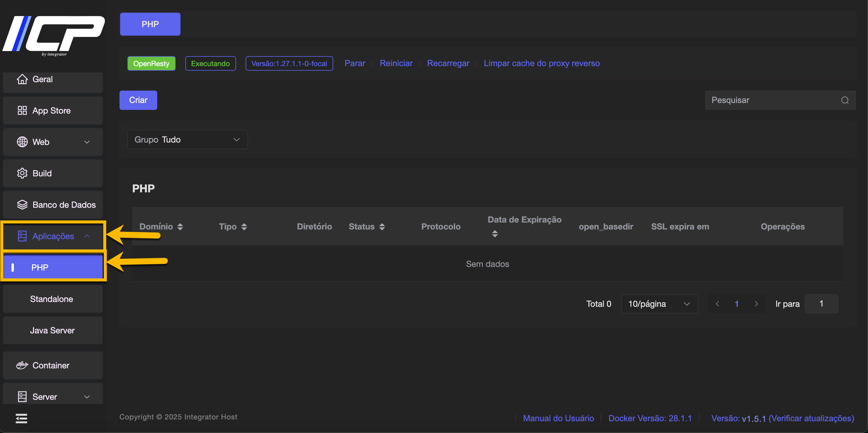Sort table by Status column arrows
This screenshot has width=868, height=433.
click(x=382, y=227)
